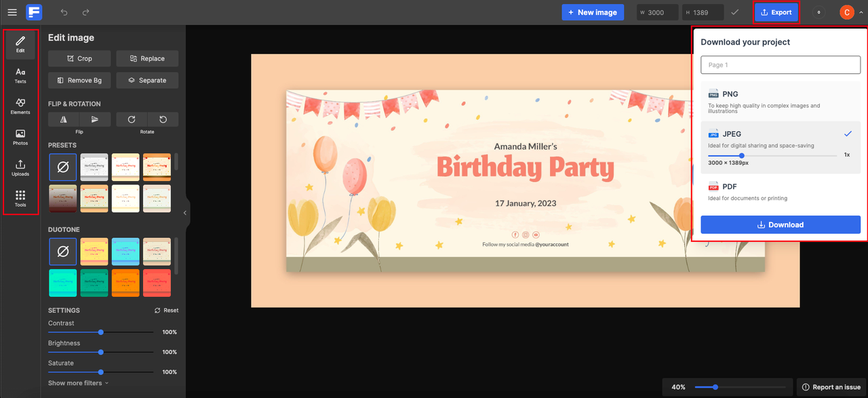
Task: Apply the orange duotone filter
Action: coord(125,283)
